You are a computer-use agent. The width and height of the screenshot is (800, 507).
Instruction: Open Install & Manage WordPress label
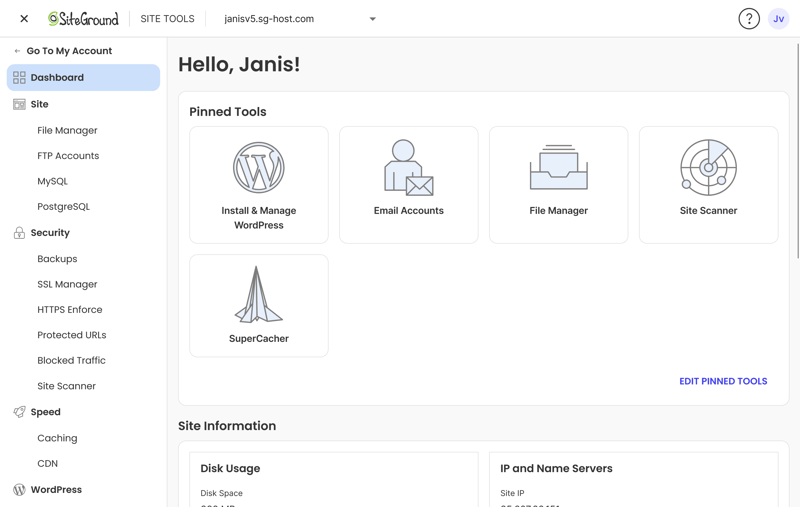click(259, 218)
